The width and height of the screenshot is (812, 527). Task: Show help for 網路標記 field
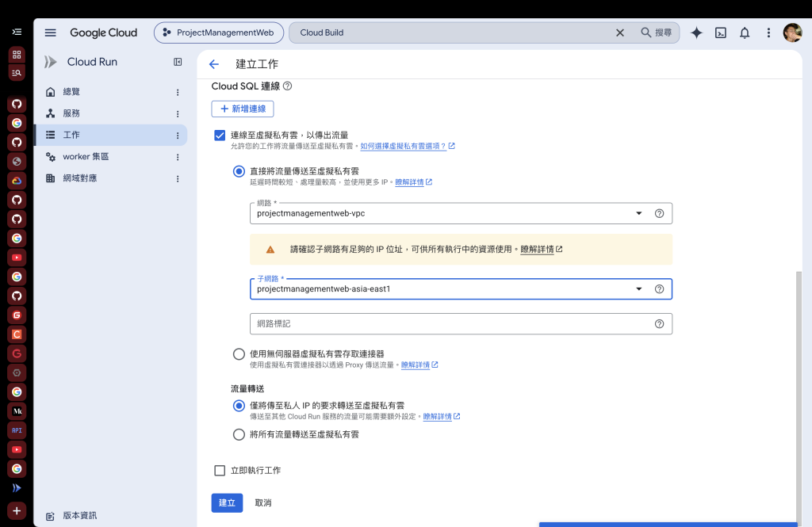pyautogui.click(x=659, y=323)
